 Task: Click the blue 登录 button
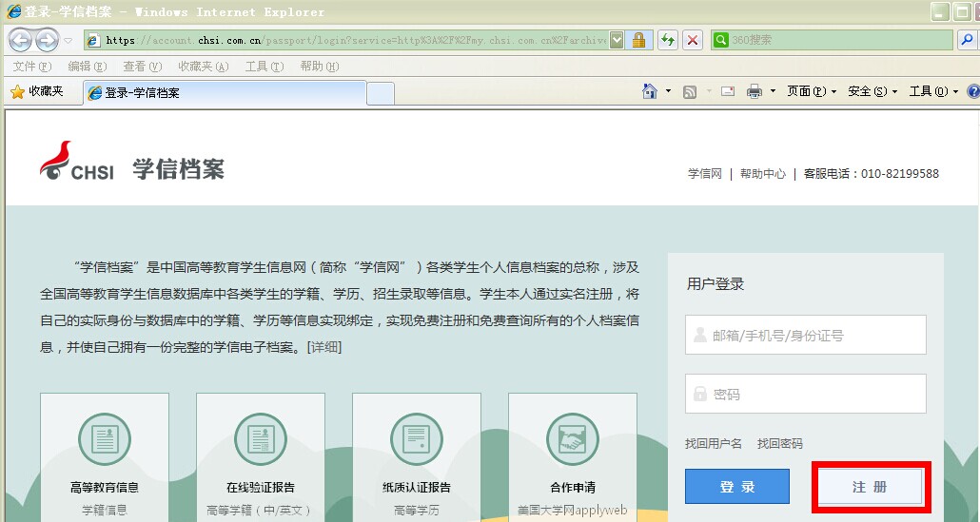pos(736,487)
